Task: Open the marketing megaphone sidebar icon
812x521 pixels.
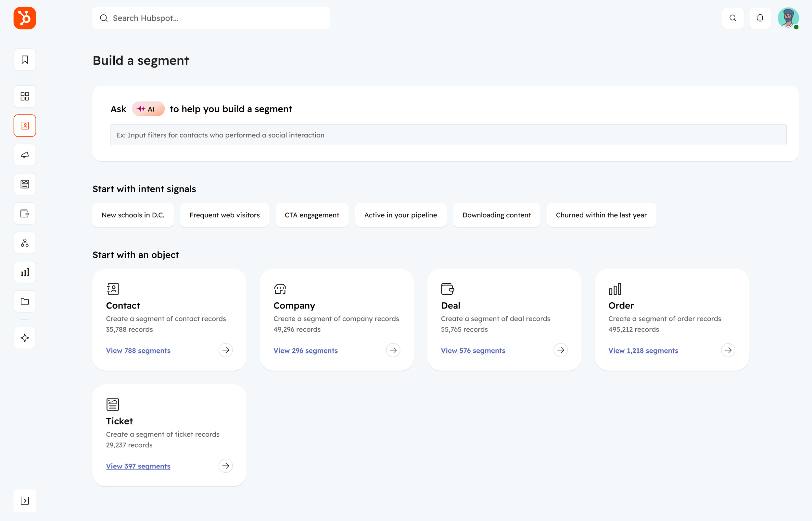Action: coord(25,155)
